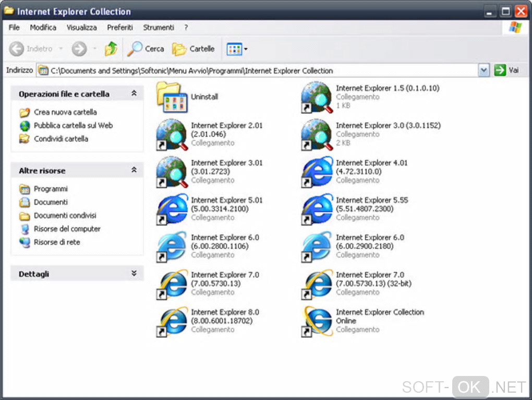Select Internet Explorer 7.0 (32-bit) shortcut icon

317,284
